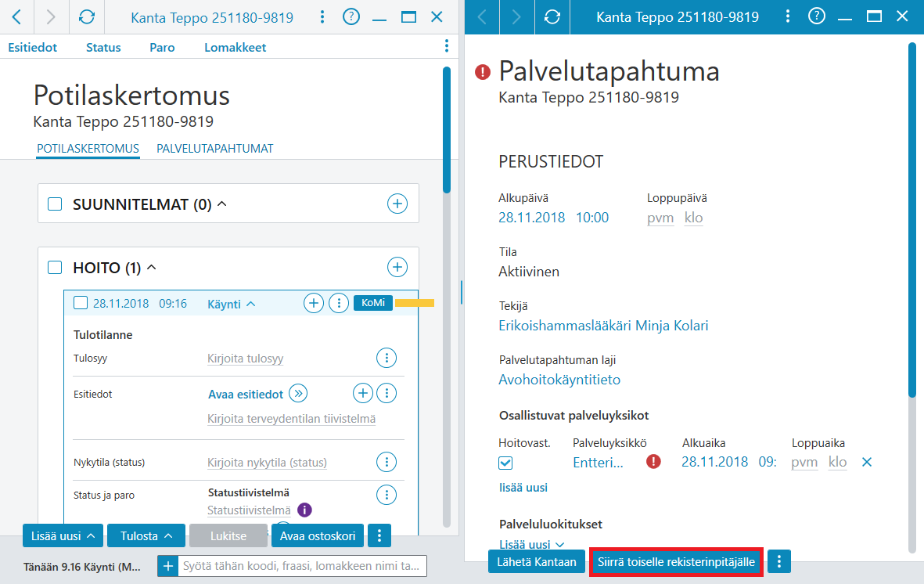The height and width of the screenshot is (584, 924).
Task: Open the help icon in left window header
Action: coord(351,16)
